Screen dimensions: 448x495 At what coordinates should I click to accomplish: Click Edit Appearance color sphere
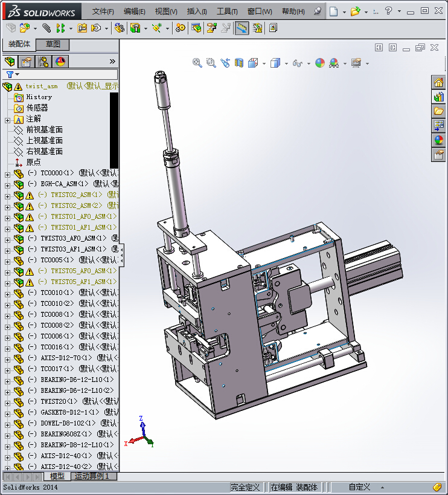(320, 63)
